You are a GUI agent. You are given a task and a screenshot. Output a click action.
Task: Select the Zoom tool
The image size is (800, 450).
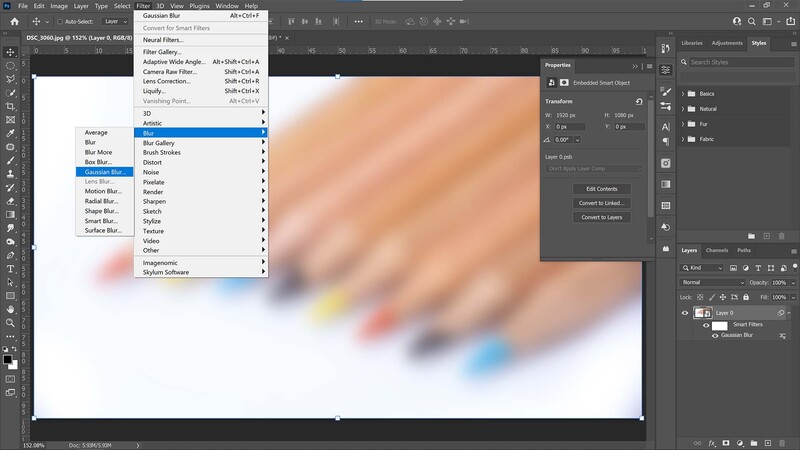(10, 323)
